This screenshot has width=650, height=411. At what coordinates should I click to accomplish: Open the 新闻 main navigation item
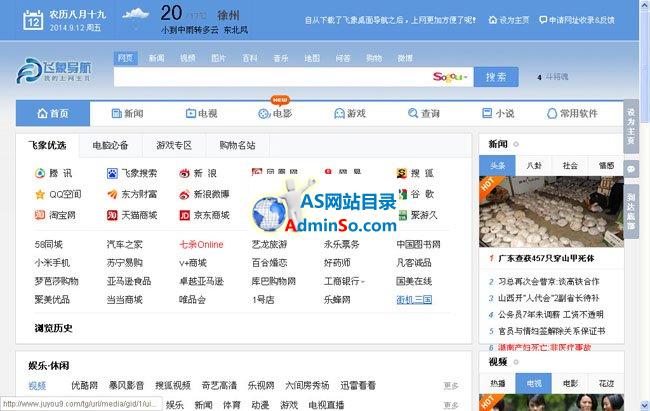128,113
